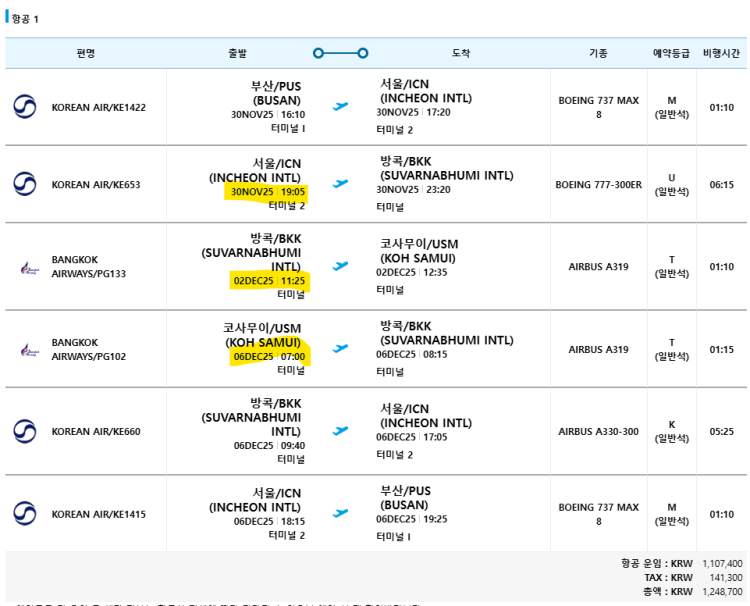Click 부산/PUS (BUSAN) arrival in KE1415 row
Viewport: 750px width, 606px height.
(x=405, y=498)
